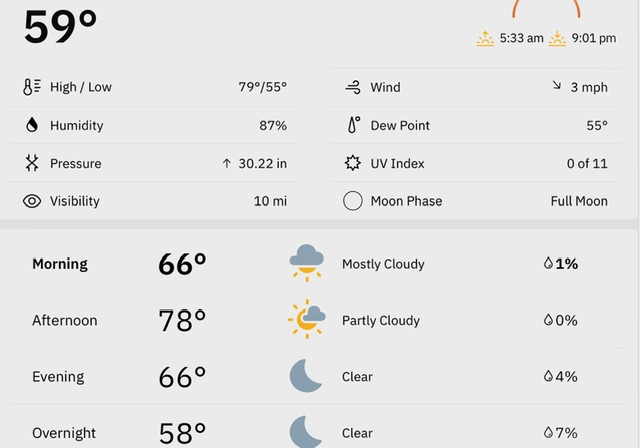Click the Morning mostly cloudy weather icon

[x=307, y=263]
